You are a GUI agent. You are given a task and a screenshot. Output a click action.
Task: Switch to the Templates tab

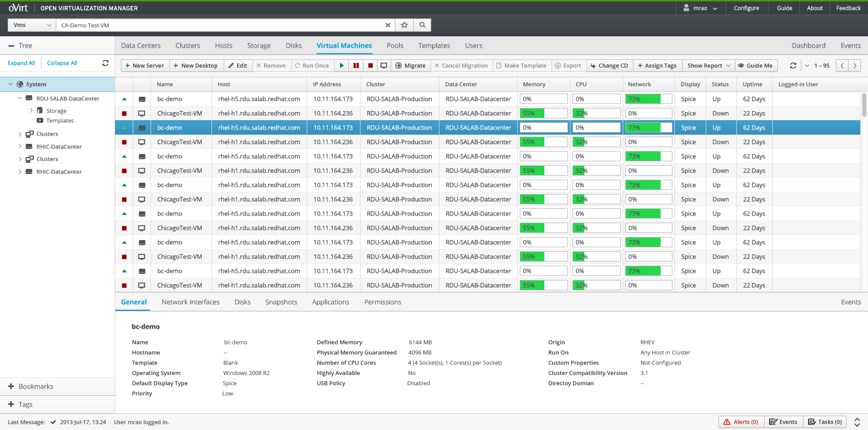tap(434, 46)
